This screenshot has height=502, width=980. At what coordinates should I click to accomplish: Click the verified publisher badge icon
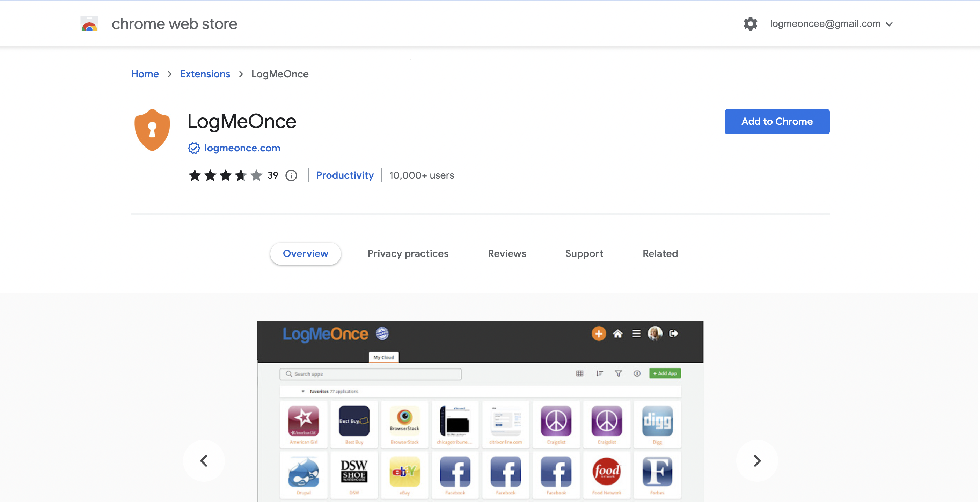click(x=194, y=148)
